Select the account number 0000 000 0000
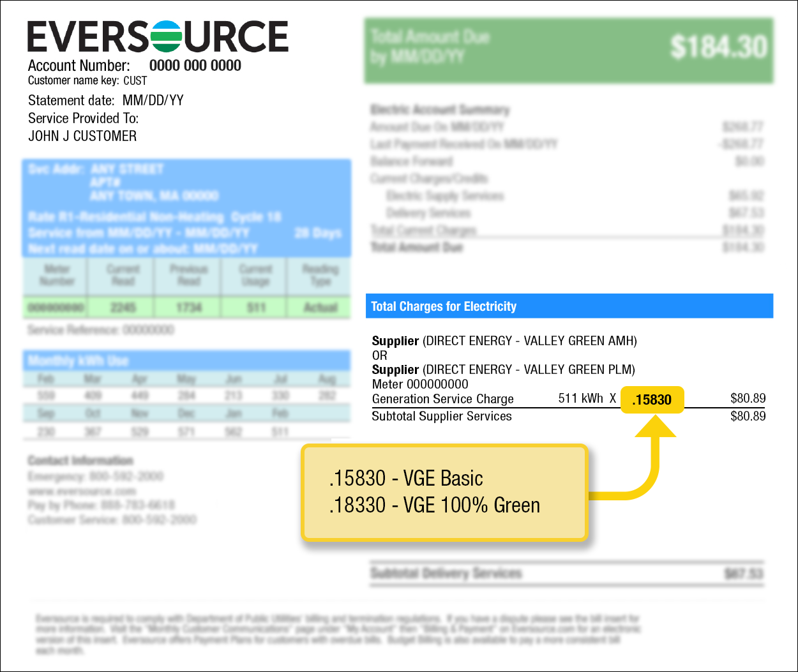The image size is (798, 672). coord(195,66)
